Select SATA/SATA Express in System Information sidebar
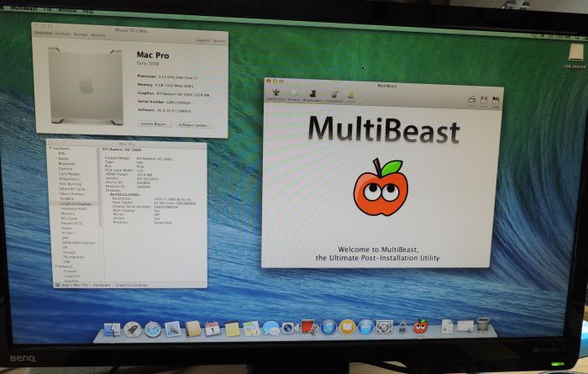Viewport: 588px width, 374px height. (x=78, y=243)
